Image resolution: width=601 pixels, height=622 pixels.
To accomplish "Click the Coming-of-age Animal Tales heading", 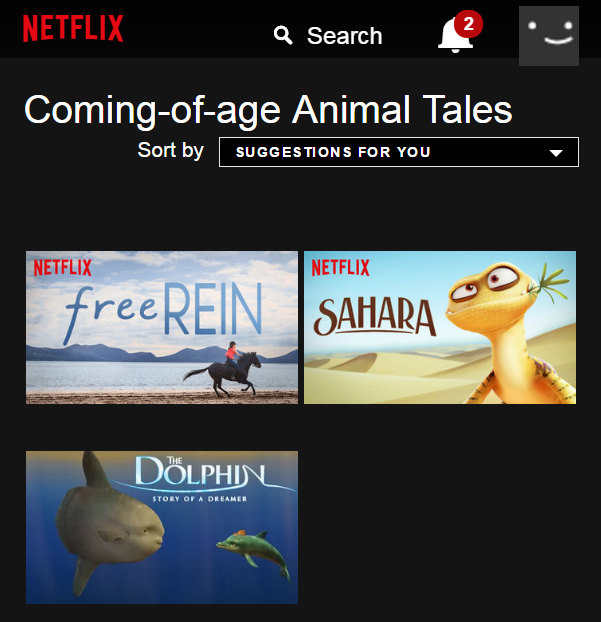I will pos(268,110).
